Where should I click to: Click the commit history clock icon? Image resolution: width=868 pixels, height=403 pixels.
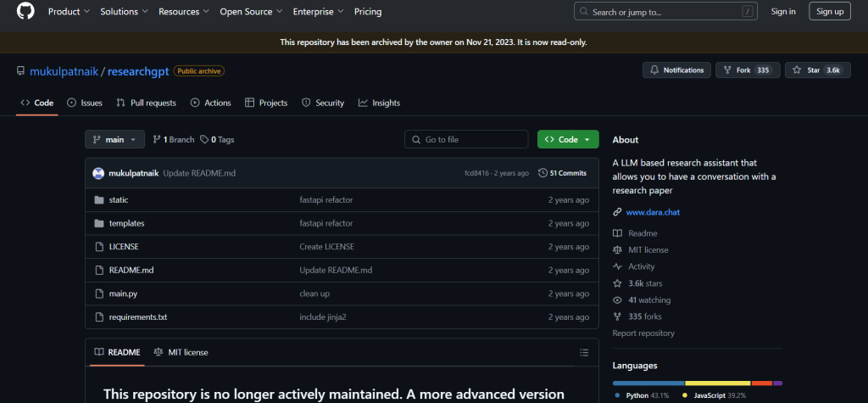[542, 173]
